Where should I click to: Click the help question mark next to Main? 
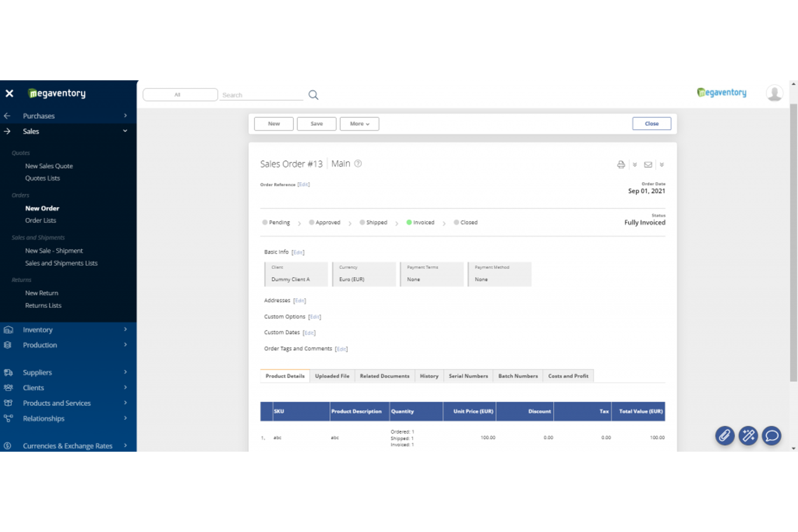pyautogui.click(x=358, y=163)
